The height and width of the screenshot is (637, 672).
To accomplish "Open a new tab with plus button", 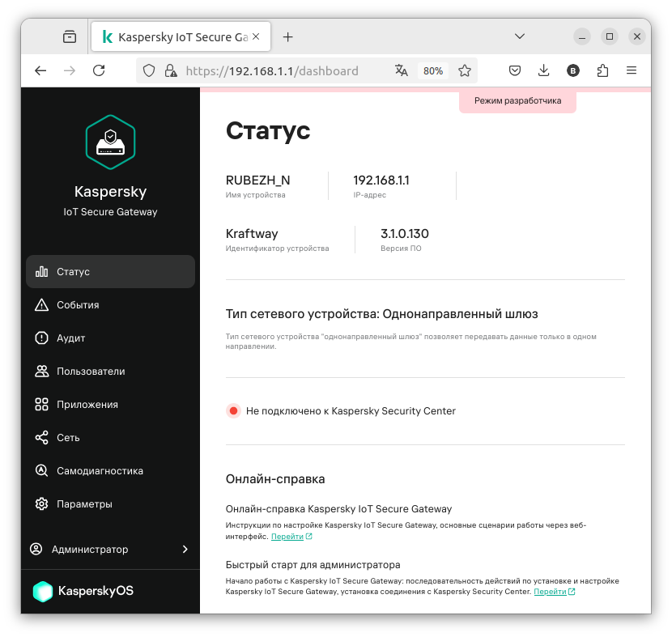I will coord(288,37).
